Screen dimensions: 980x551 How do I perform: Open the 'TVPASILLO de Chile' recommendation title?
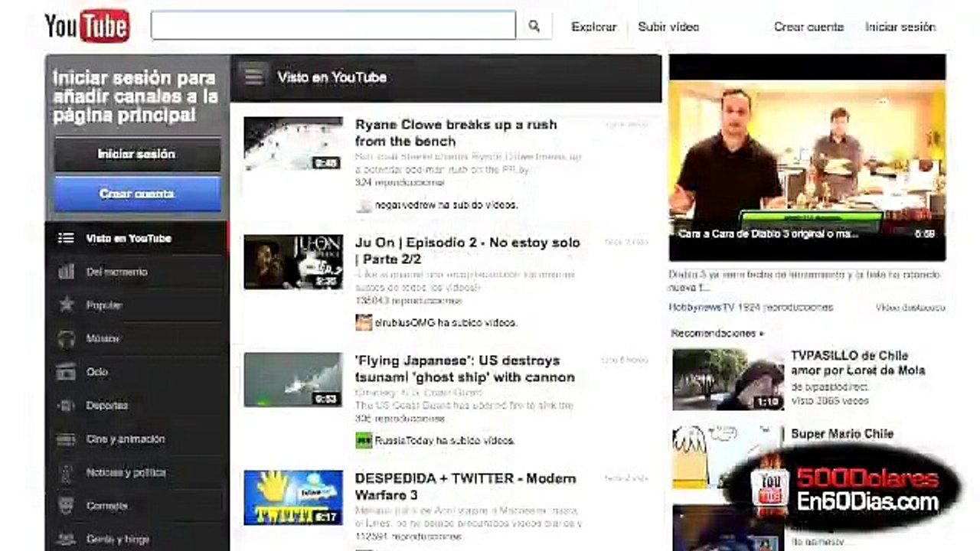pos(858,363)
